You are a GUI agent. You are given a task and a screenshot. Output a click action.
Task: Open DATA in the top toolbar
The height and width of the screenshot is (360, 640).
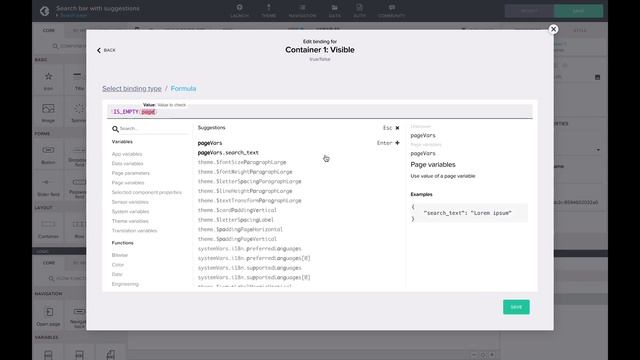[x=334, y=11]
